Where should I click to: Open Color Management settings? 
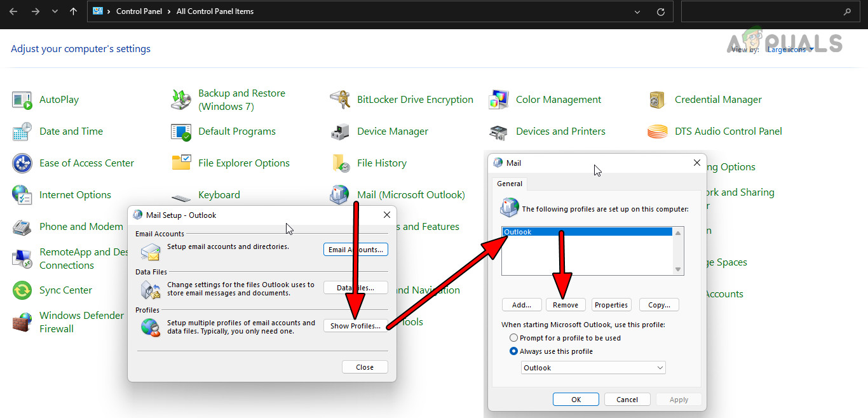[x=558, y=99]
